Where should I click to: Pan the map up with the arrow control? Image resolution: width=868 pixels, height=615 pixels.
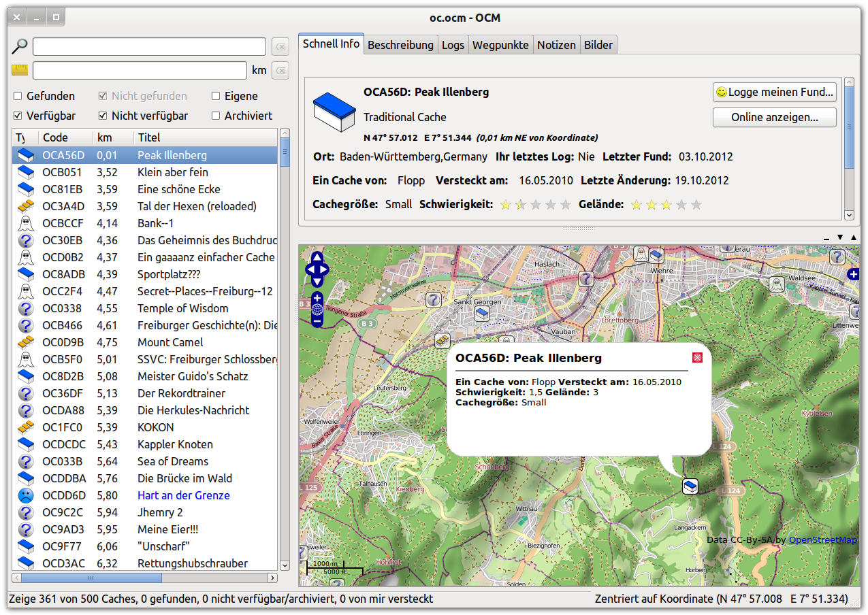pos(317,258)
